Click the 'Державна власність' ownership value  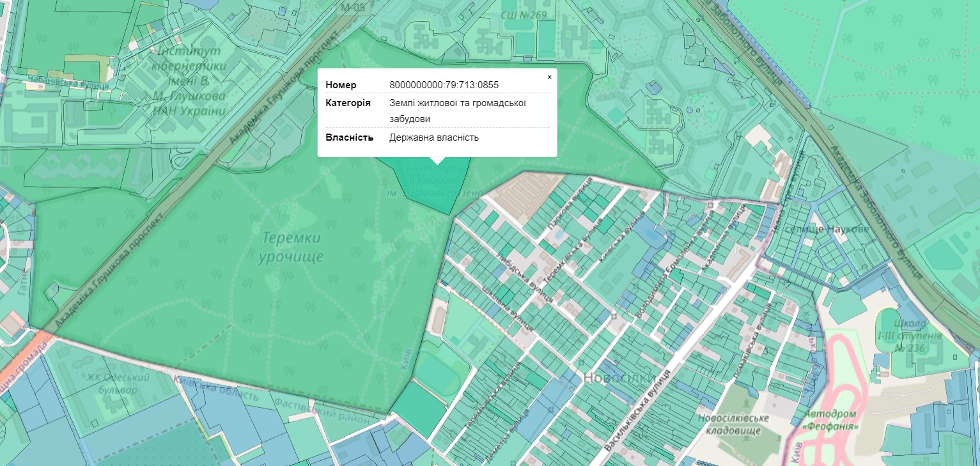433,137
